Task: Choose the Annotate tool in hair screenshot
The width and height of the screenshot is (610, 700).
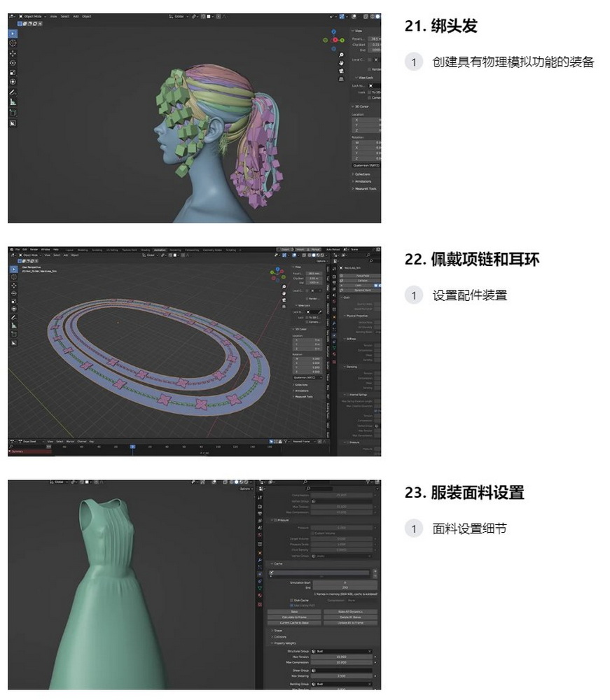Action: point(13,92)
